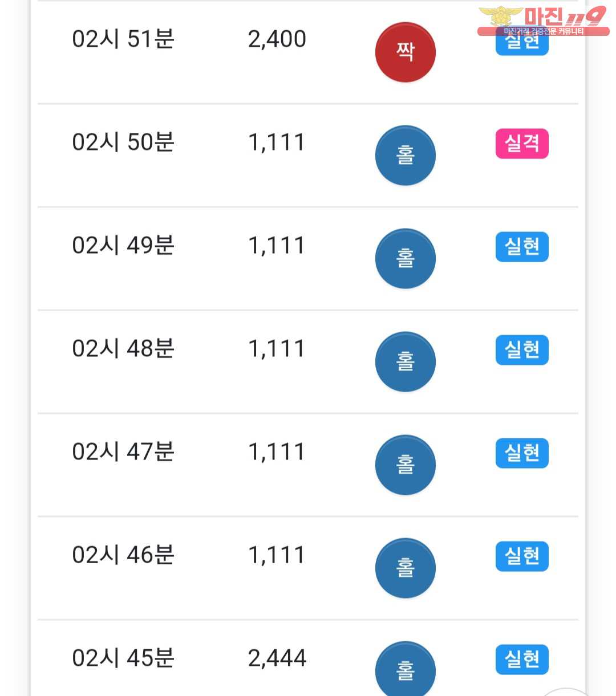Select the 2,400 amount value

click(x=277, y=39)
